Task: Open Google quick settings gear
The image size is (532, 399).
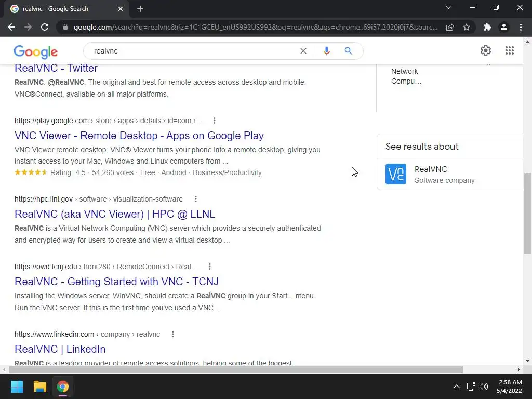Action: 486,50
